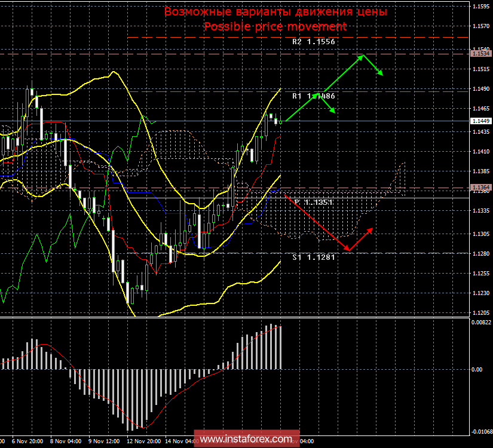Click the 12 Nov 20:00 time axis label

click(x=143, y=441)
